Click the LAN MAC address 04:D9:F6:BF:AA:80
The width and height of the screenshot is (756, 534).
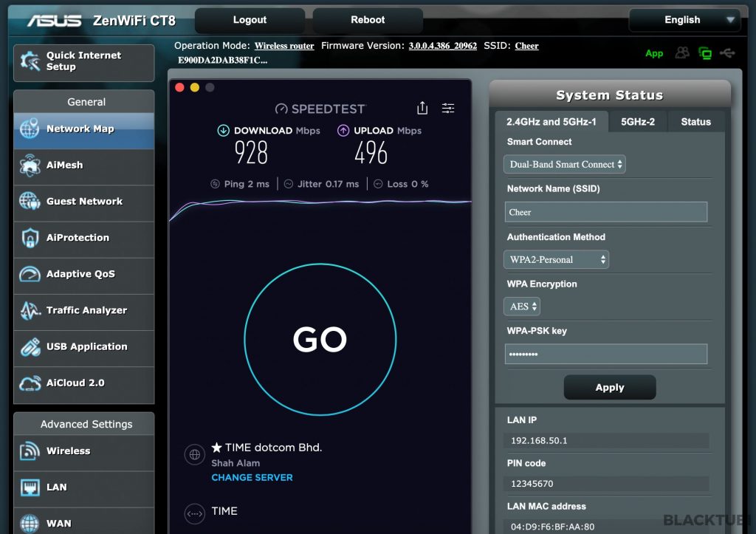552,527
